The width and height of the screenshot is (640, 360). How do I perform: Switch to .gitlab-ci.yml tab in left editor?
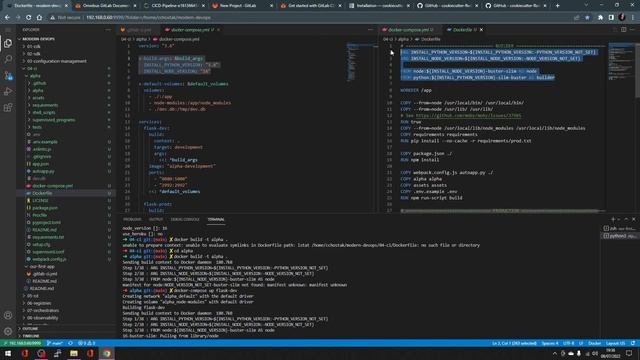click(138, 30)
